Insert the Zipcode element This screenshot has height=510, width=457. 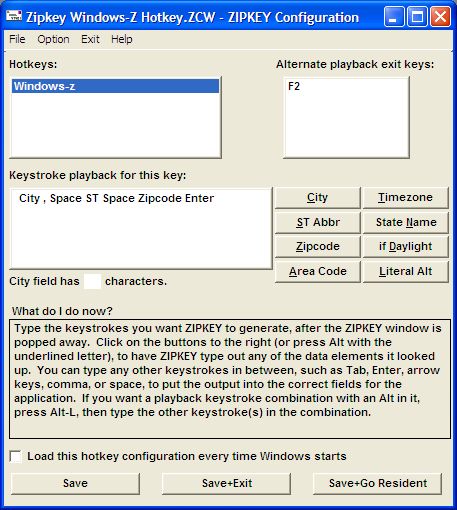317,247
